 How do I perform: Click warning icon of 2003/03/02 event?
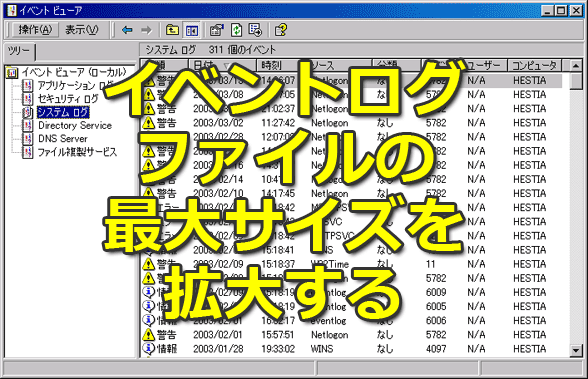click(x=148, y=123)
